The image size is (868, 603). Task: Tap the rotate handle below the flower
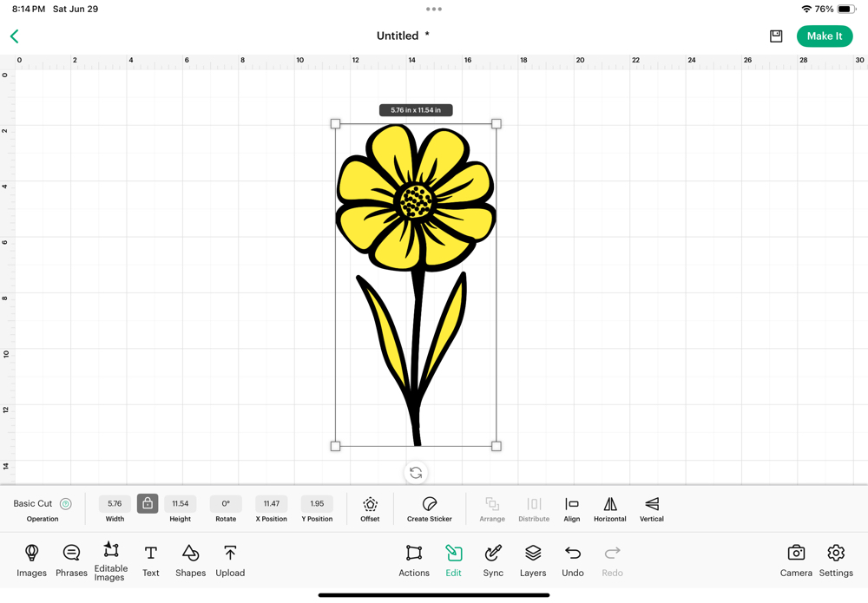416,473
